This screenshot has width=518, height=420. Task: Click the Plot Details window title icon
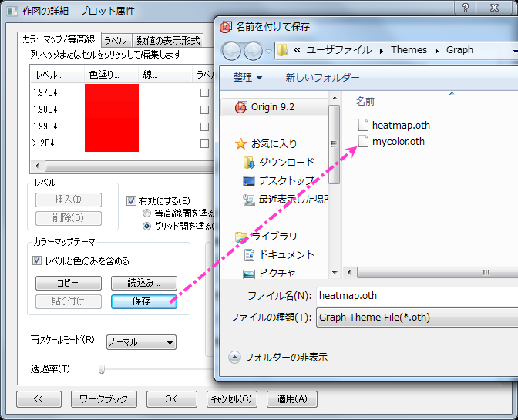12,12
